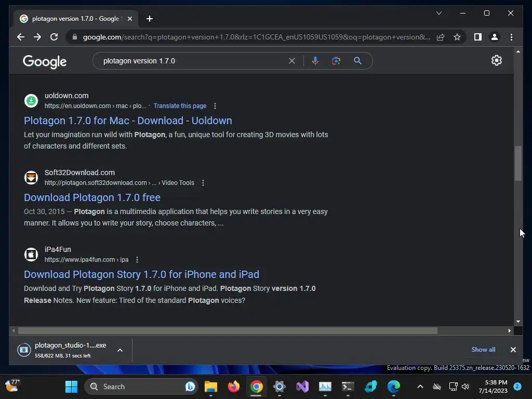Open a new browser tab

point(150,19)
